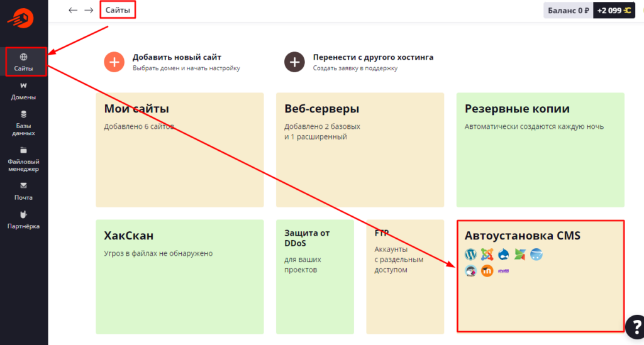Click the +2 099 bonus coins badge
Image resolution: width=644 pixels, height=345 pixels.
pyautogui.click(x=614, y=10)
